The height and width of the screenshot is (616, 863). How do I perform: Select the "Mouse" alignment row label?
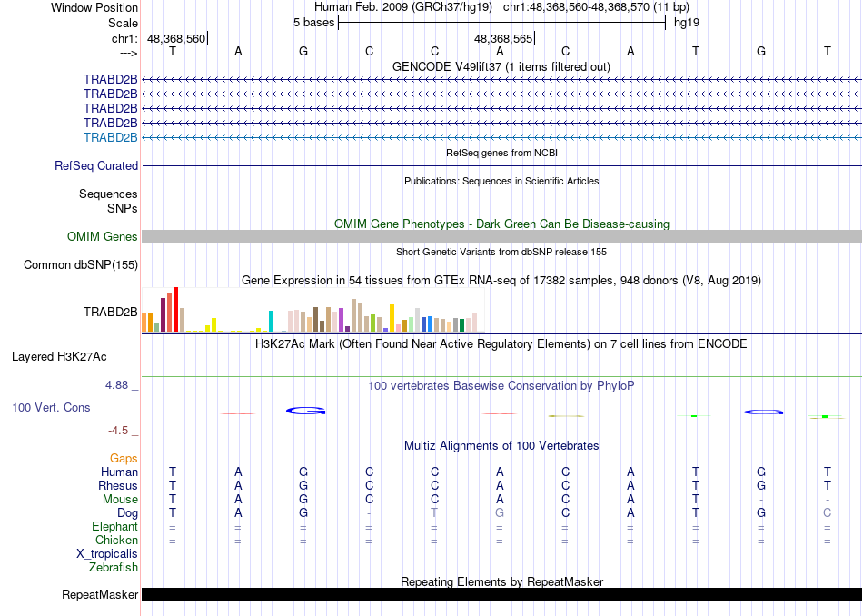(120, 500)
